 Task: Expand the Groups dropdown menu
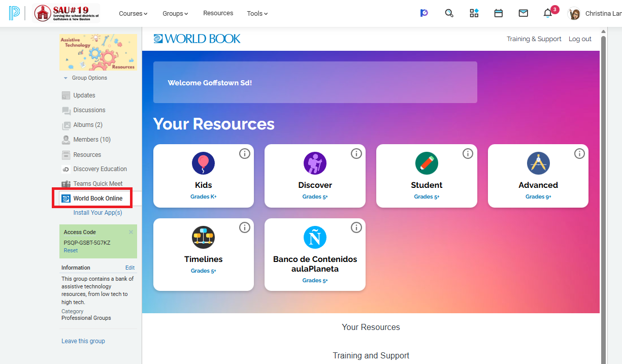(x=175, y=14)
